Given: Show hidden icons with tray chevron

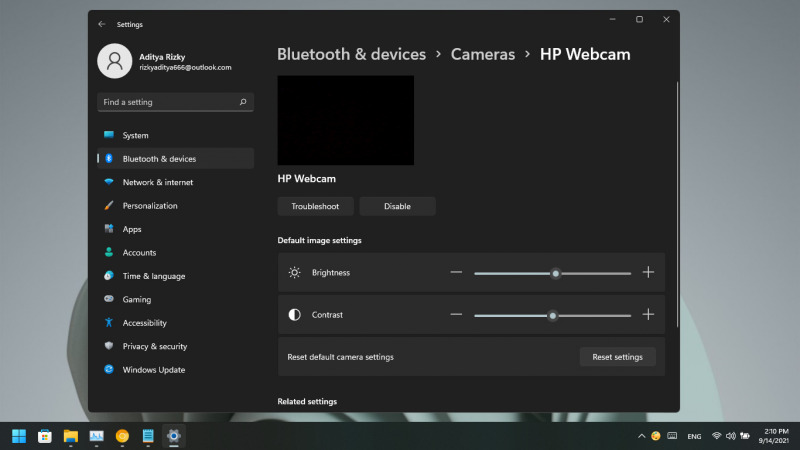Looking at the screenshot, I should pos(641,436).
